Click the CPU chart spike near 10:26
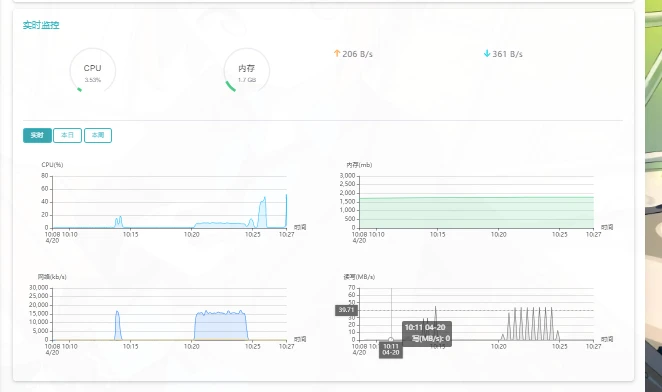Screen dimensions: 662x392 [263, 212]
